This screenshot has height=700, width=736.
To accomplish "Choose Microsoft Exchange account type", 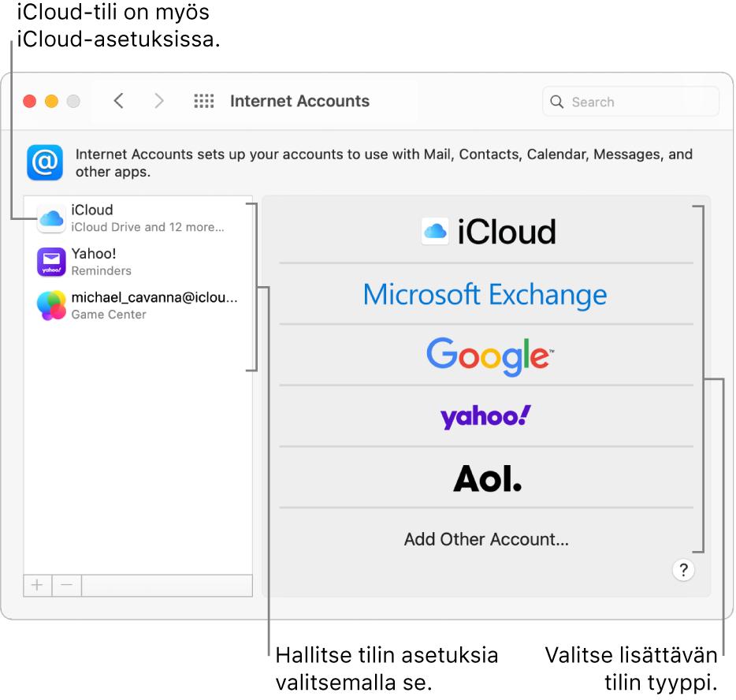I will pos(486,294).
